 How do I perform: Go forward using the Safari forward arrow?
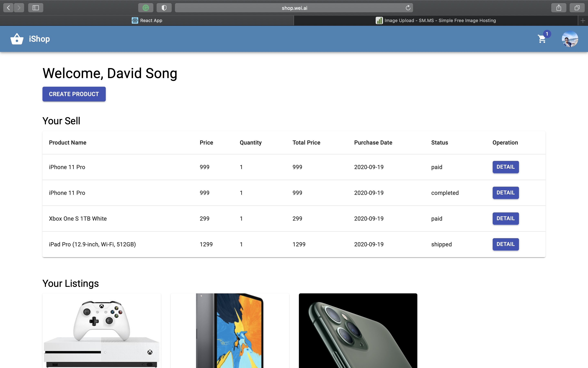point(19,8)
